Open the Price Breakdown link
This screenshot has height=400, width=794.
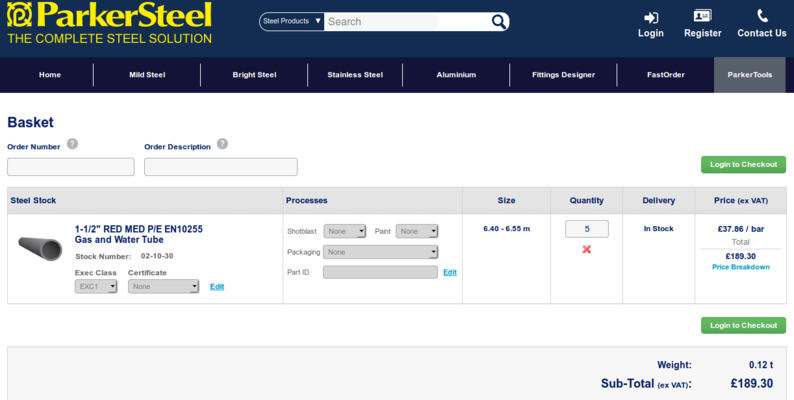(740, 267)
